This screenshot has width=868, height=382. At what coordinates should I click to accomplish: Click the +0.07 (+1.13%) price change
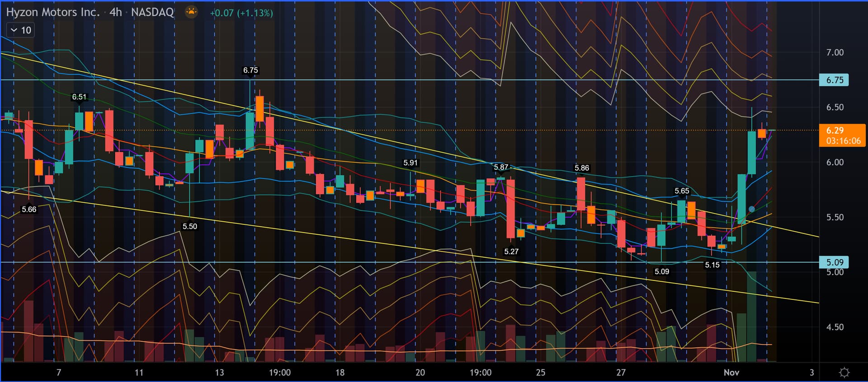[241, 13]
